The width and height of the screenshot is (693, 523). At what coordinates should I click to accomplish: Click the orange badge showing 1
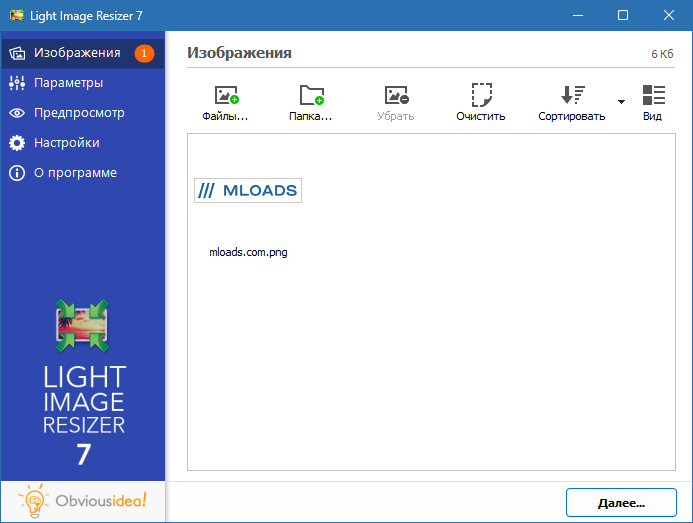tap(144, 53)
